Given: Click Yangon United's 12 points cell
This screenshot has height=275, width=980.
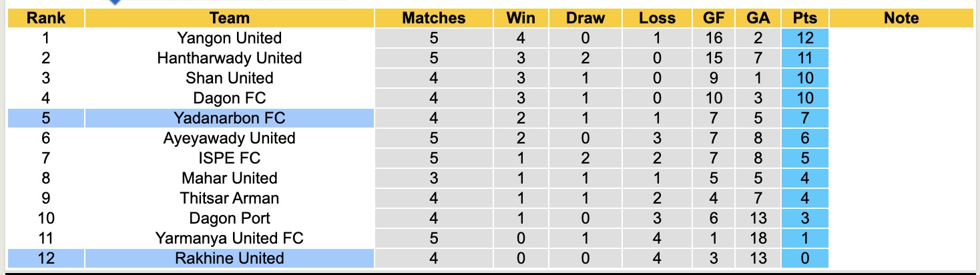Looking at the screenshot, I should pos(805,38).
